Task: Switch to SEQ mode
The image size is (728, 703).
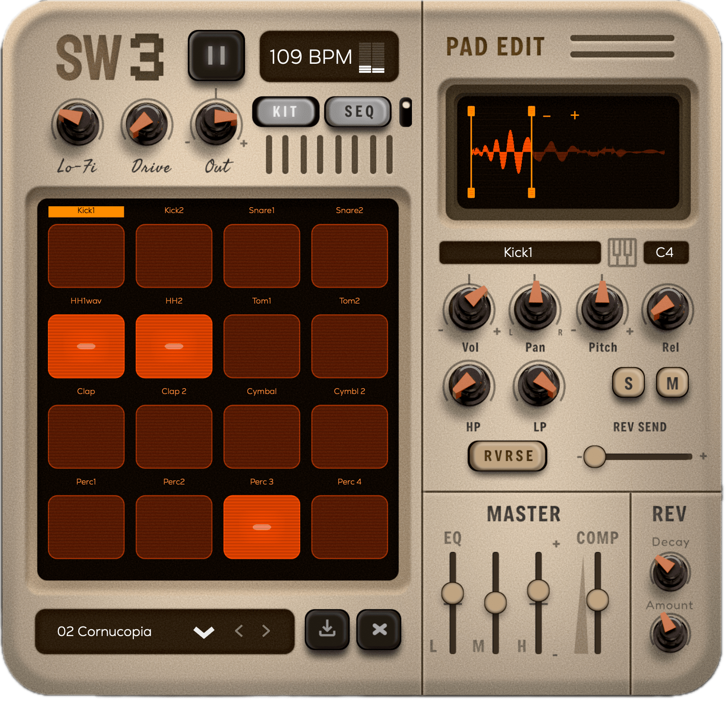Action: (358, 111)
